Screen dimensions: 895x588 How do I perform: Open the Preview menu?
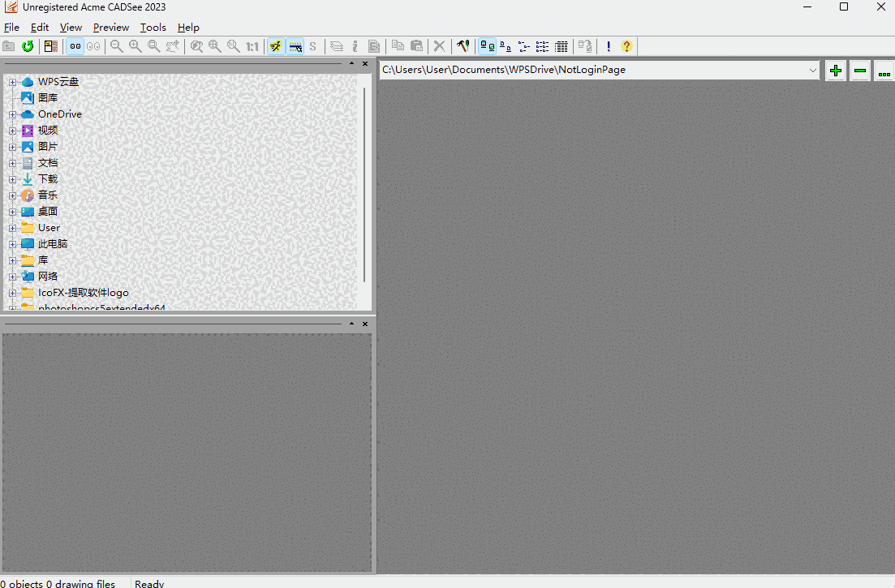(110, 28)
